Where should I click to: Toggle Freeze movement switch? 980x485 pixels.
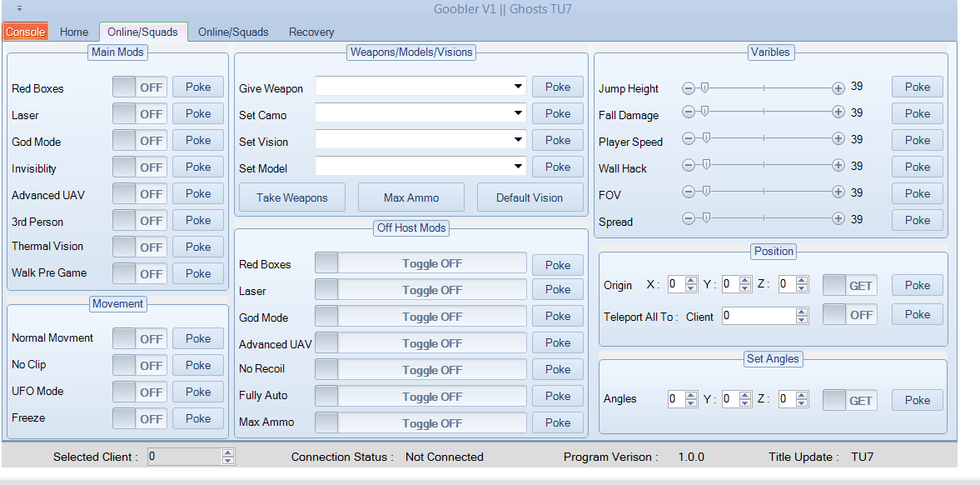[x=140, y=418]
